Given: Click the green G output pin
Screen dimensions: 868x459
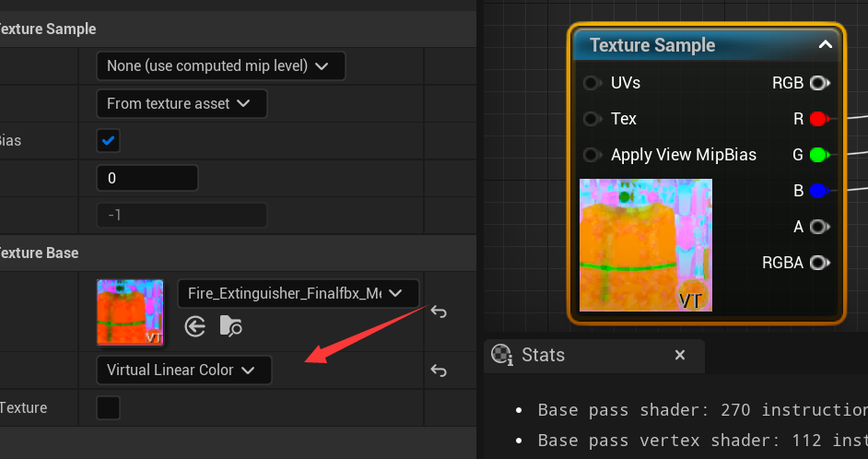Looking at the screenshot, I should pyautogui.click(x=818, y=155).
